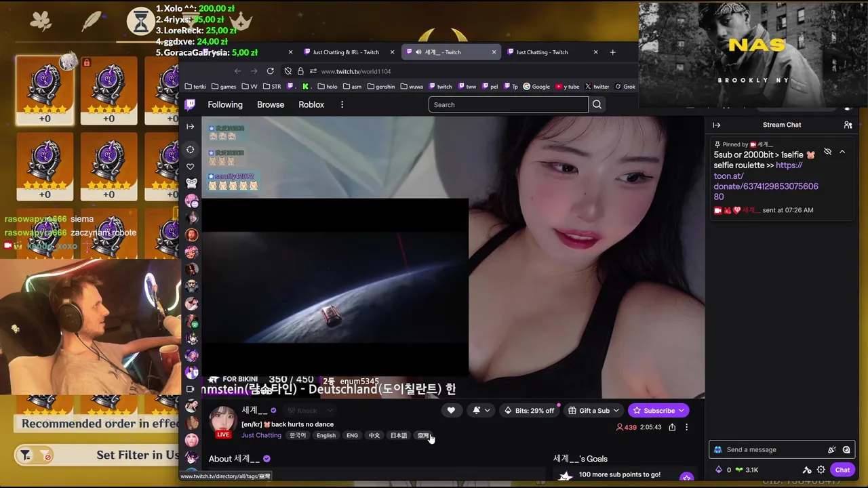Click the Bits: 29% off button

point(528,410)
